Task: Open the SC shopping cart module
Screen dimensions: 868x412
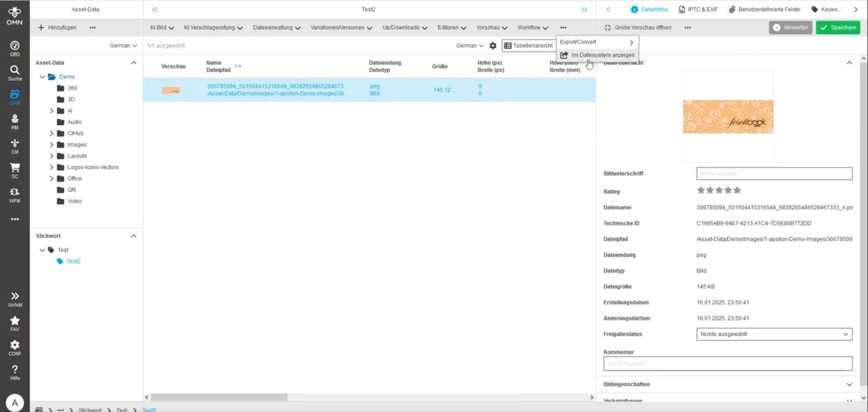Action: point(15,170)
